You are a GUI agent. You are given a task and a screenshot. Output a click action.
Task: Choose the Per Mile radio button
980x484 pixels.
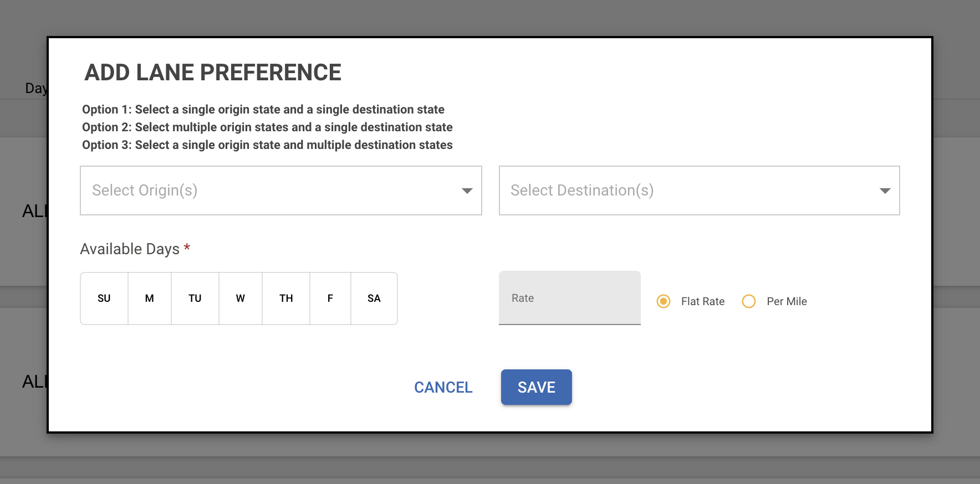pyautogui.click(x=749, y=301)
